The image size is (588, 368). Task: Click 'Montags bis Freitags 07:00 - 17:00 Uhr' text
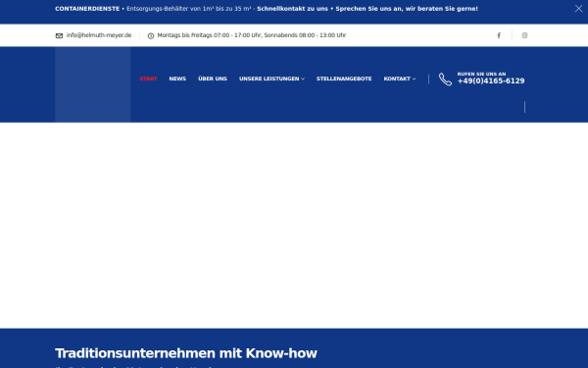click(210, 35)
